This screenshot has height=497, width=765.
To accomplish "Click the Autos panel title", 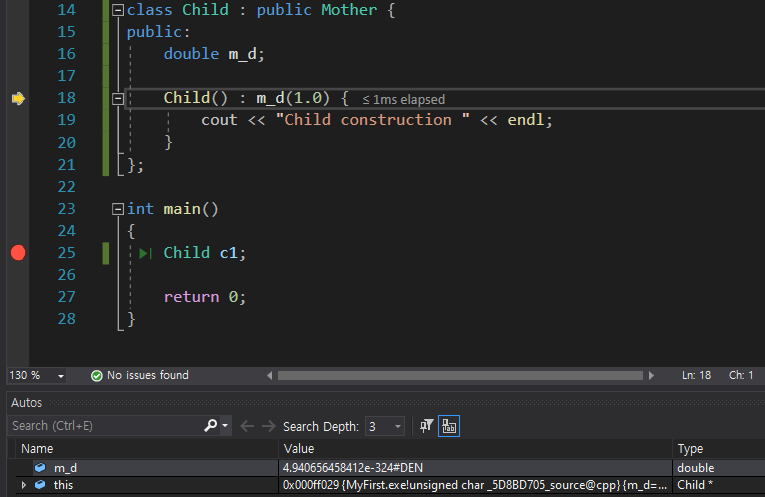I will pos(26,403).
